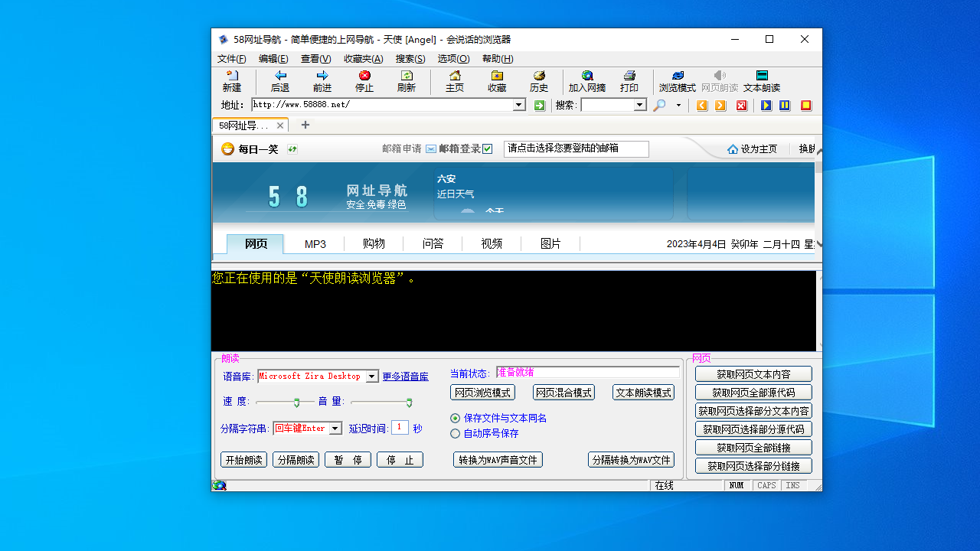Image resolution: width=980 pixels, height=551 pixels.
Task: Click the 刷新 (refresh) toolbar icon
Action: click(x=406, y=81)
